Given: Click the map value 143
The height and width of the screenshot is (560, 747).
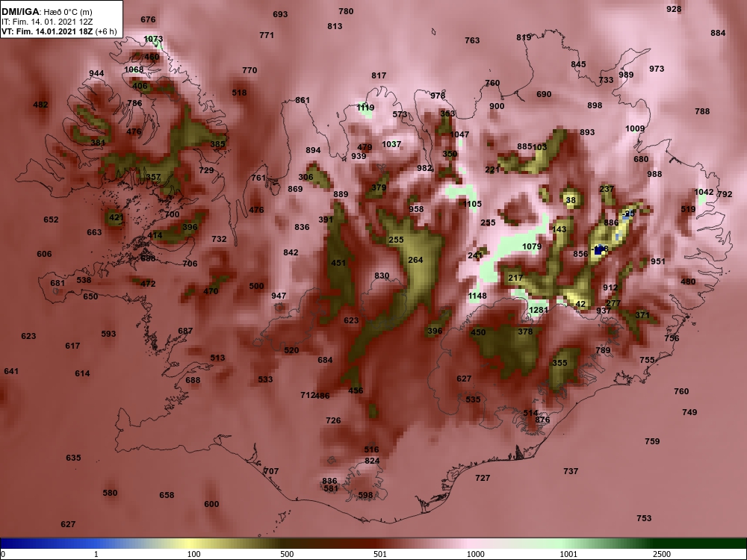Looking at the screenshot, I should 560,229.
